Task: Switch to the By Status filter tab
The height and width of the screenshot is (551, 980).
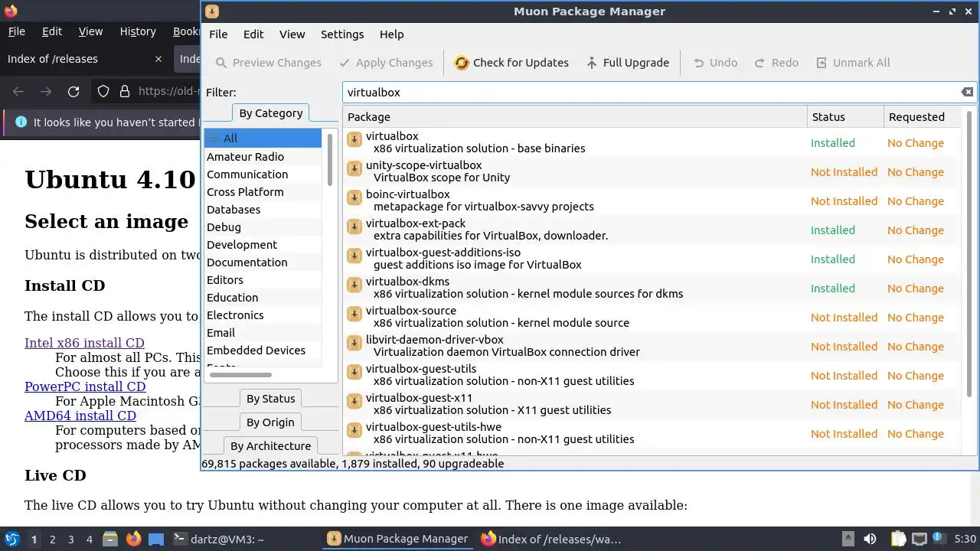Action: (x=270, y=399)
